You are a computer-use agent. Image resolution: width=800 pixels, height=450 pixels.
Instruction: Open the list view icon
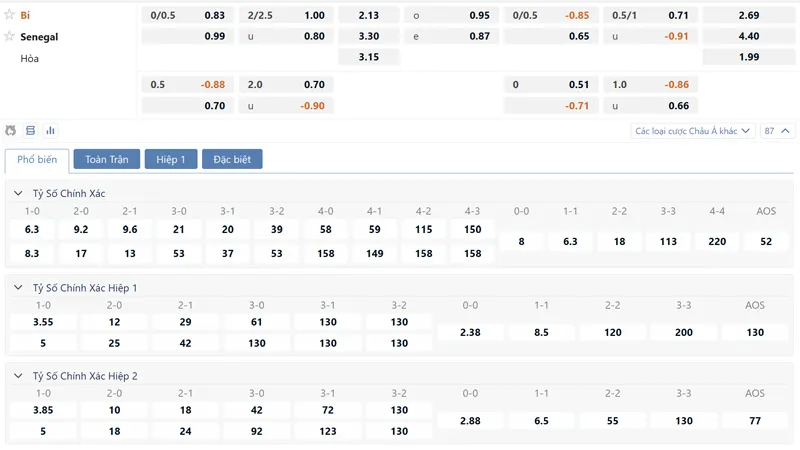coord(31,130)
